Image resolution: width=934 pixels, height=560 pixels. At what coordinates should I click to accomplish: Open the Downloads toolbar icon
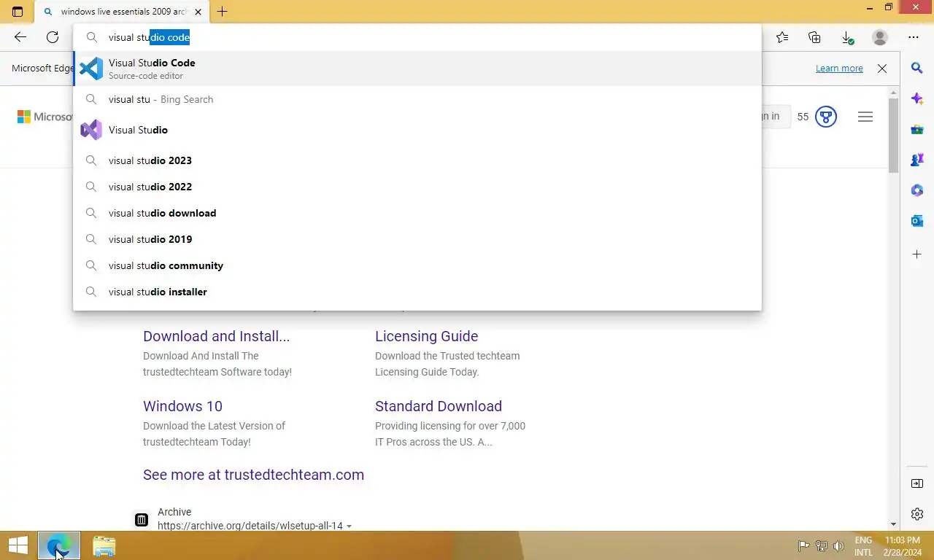coord(846,37)
